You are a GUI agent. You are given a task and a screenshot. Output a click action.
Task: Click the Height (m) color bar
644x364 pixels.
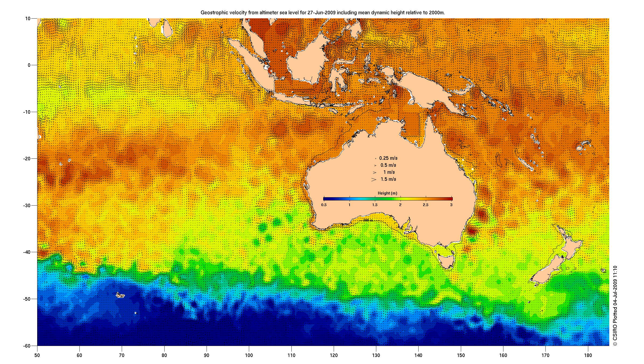coord(388,199)
